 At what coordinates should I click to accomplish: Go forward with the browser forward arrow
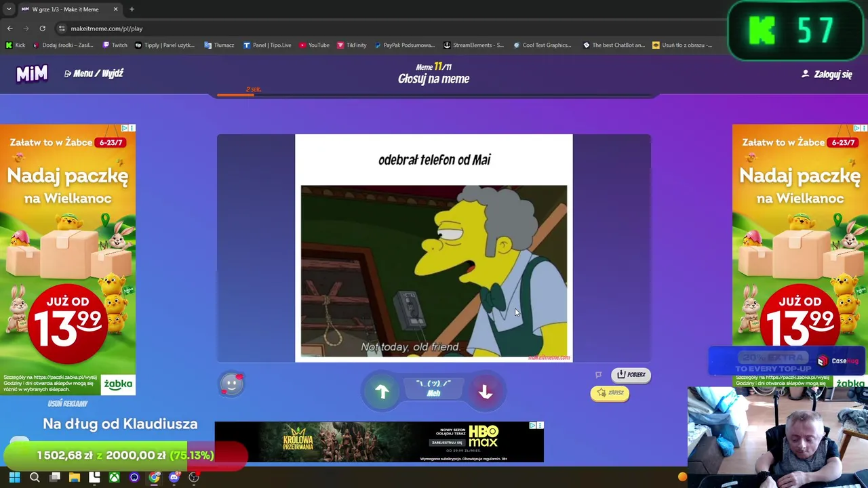[26, 28]
